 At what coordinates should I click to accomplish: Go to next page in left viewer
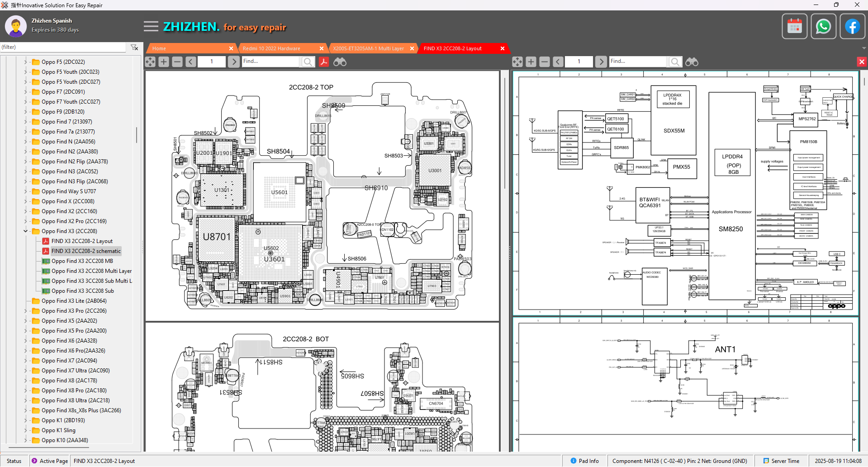tap(233, 62)
